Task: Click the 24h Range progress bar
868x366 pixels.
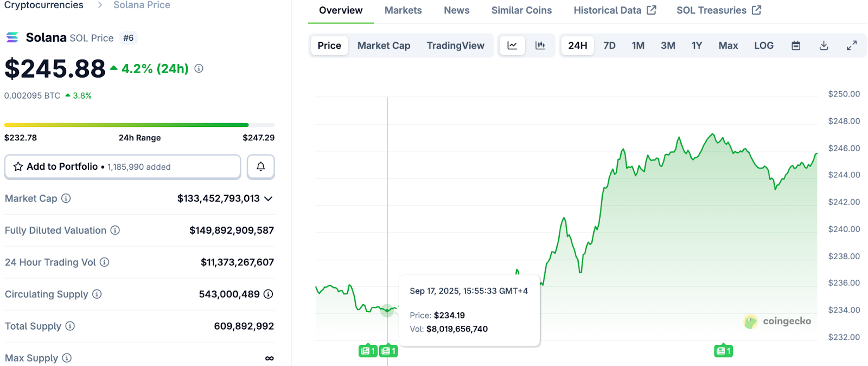Action: point(139,125)
